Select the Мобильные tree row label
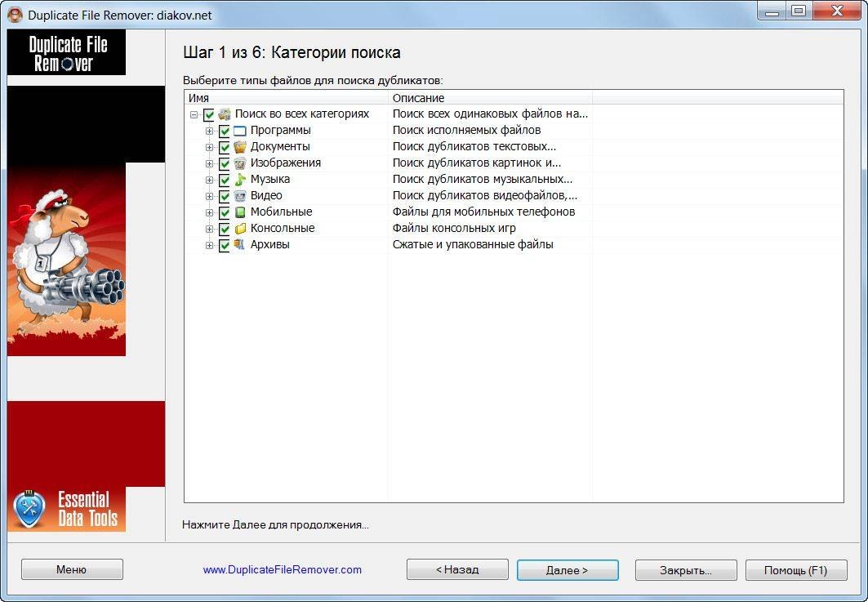The width and height of the screenshot is (868, 602). 281,212
